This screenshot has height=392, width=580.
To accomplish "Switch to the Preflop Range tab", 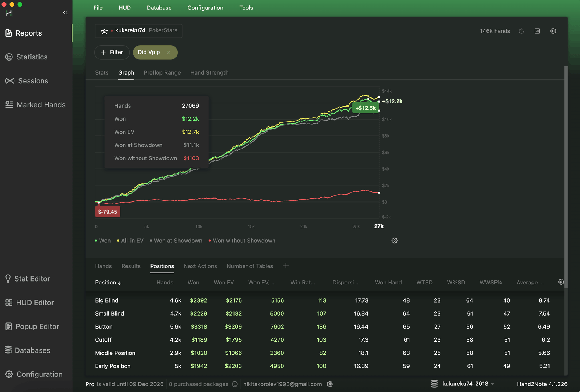I will [x=162, y=73].
